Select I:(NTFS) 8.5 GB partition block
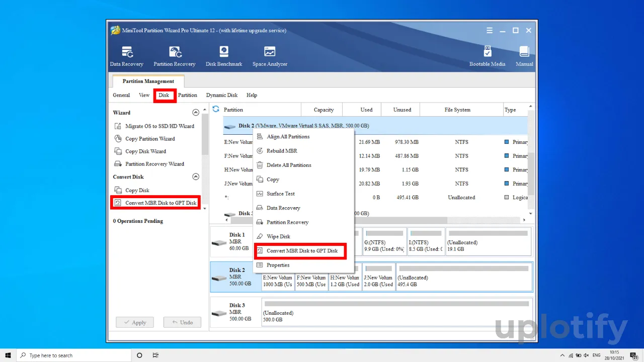This screenshot has height=362, width=644. click(426, 241)
